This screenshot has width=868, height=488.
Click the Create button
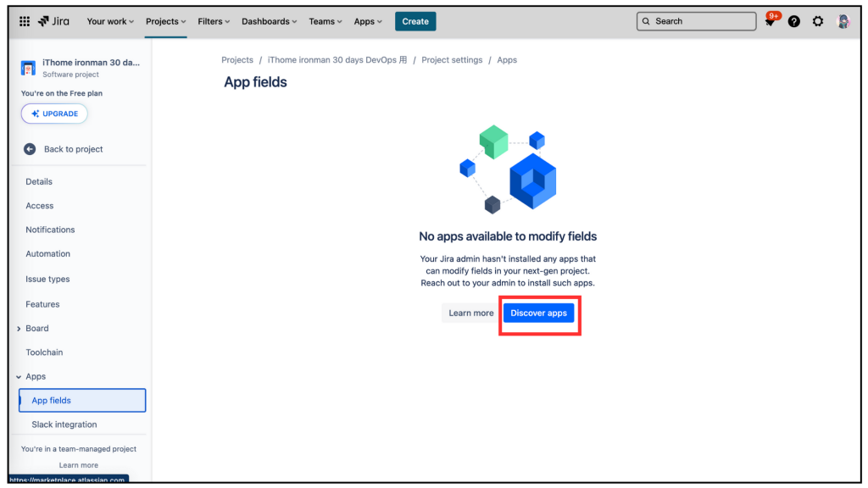415,21
